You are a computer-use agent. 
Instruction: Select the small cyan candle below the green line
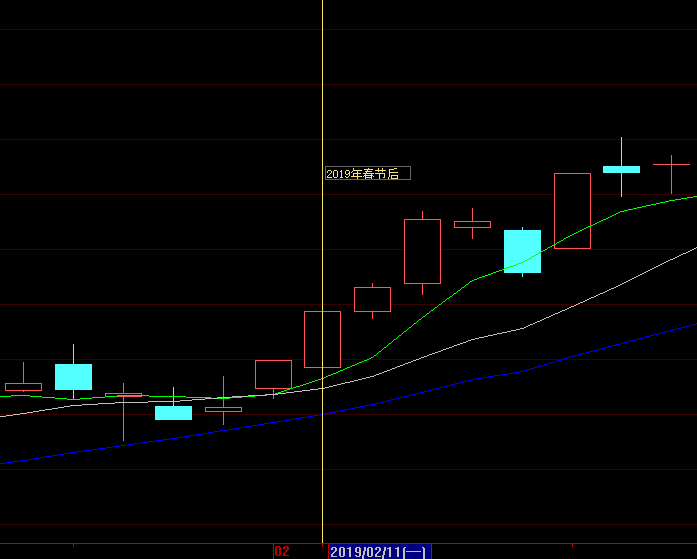[173, 412]
